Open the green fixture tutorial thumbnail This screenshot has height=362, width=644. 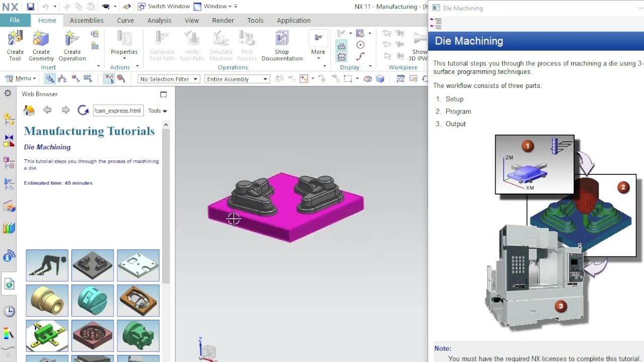pyautogui.click(x=47, y=335)
